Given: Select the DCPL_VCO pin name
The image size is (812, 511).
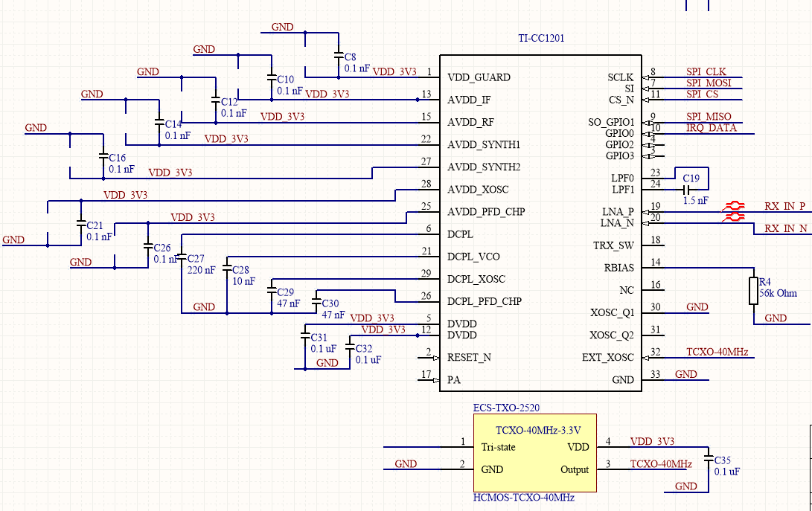Looking at the screenshot, I should pos(474,257).
